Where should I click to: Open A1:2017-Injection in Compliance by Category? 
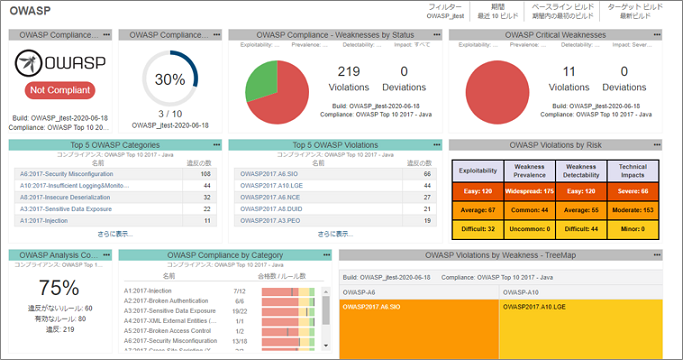pyautogui.click(x=148, y=291)
